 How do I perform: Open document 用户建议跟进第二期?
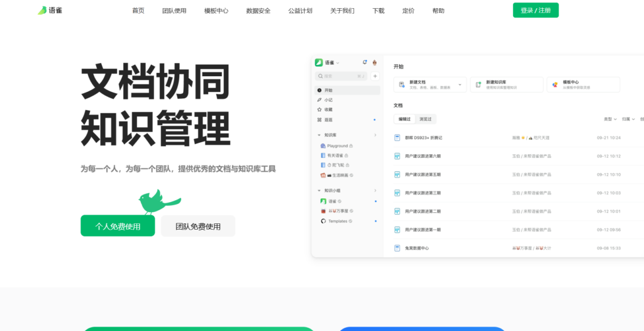[423, 211]
